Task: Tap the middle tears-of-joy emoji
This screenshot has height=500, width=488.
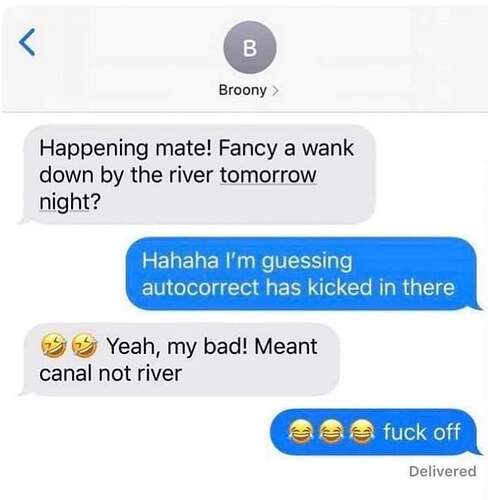Action: pyautogui.click(x=331, y=432)
